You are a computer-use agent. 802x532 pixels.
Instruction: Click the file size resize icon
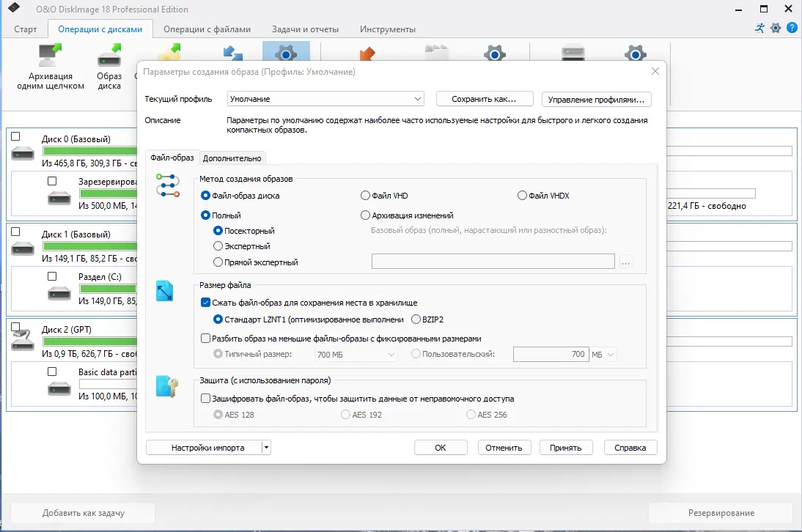pos(165,291)
